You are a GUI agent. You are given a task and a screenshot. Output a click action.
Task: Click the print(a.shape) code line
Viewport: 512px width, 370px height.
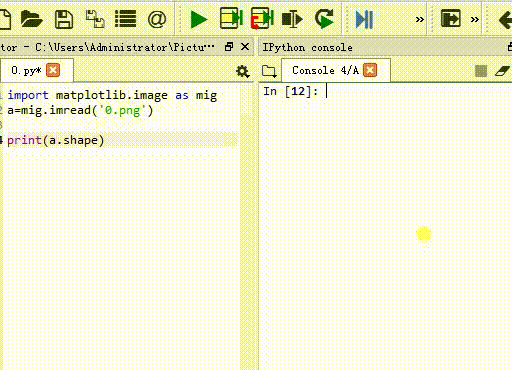(x=56, y=140)
